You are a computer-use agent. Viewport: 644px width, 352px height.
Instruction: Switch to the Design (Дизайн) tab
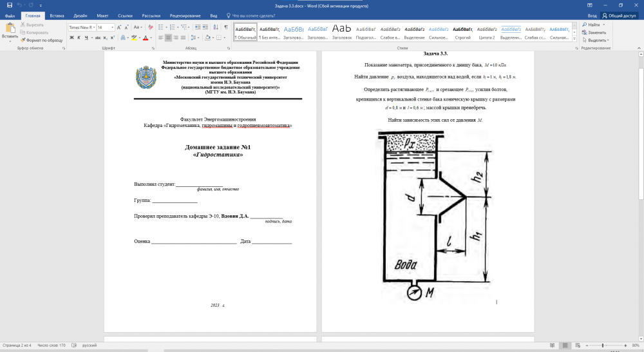click(x=80, y=15)
